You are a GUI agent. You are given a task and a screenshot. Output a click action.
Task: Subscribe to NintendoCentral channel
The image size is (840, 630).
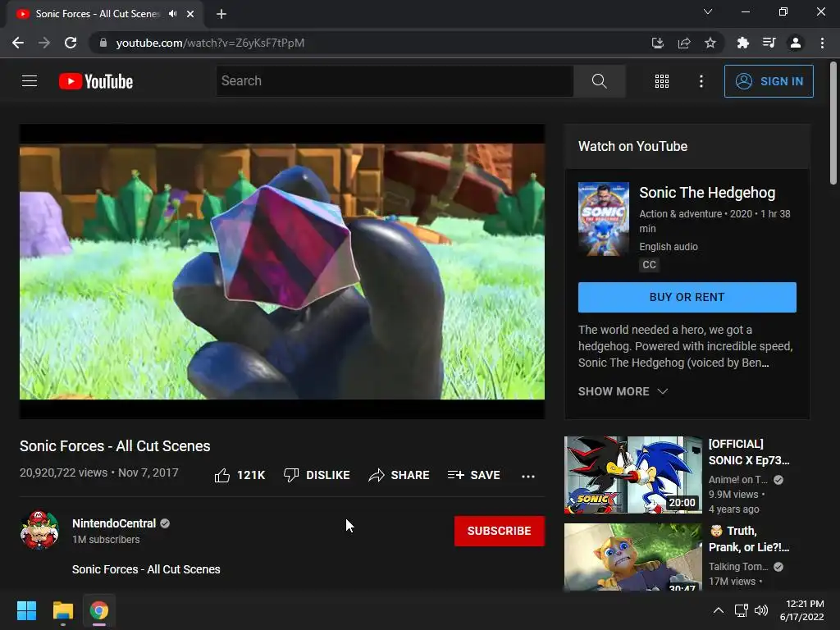[x=500, y=531]
